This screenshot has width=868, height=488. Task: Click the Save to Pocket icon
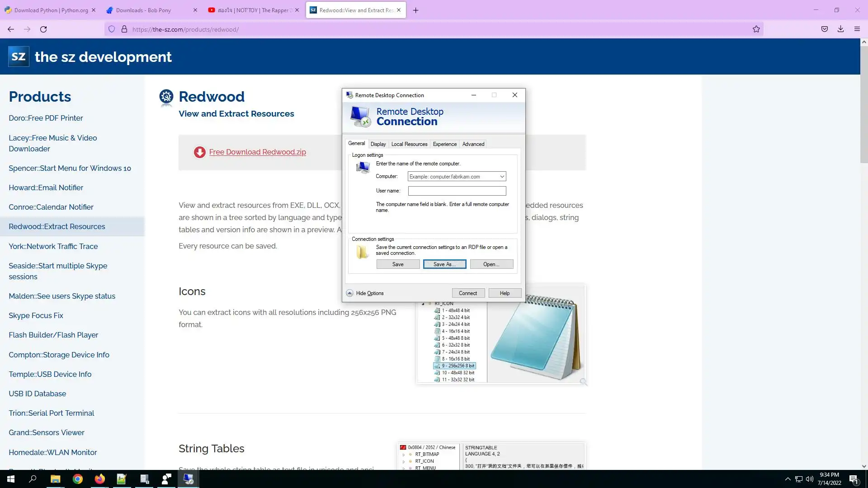point(824,29)
